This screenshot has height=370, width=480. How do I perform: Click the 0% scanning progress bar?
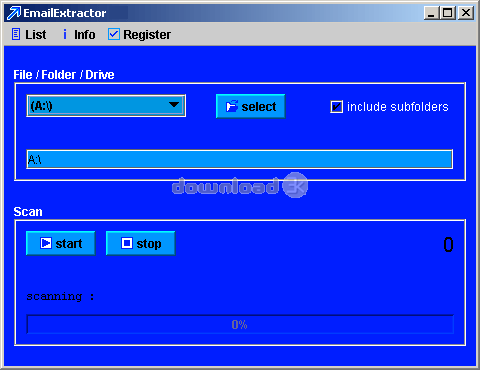240,324
